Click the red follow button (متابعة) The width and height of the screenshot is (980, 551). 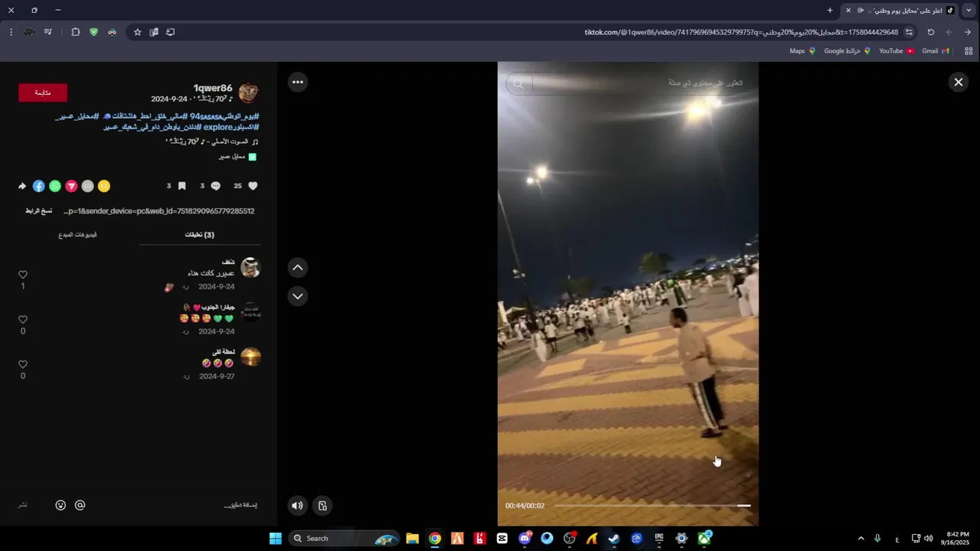pyautogui.click(x=43, y=93)
